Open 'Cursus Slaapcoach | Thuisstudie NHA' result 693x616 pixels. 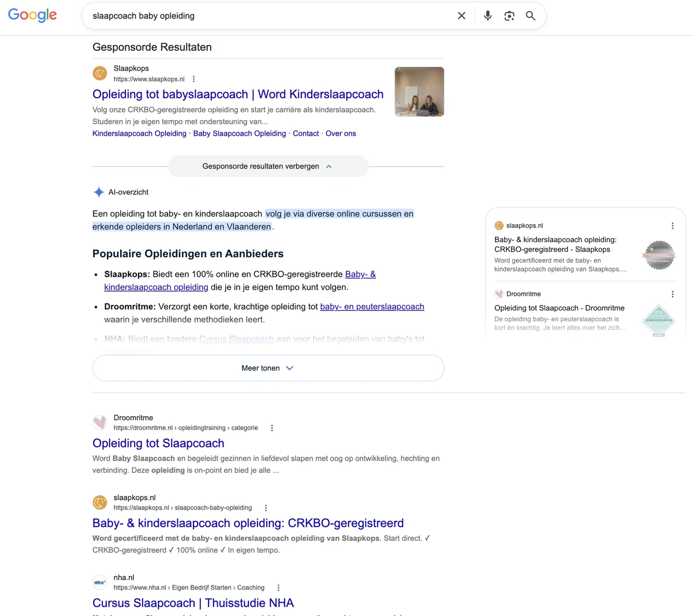[x=193, y=603]
